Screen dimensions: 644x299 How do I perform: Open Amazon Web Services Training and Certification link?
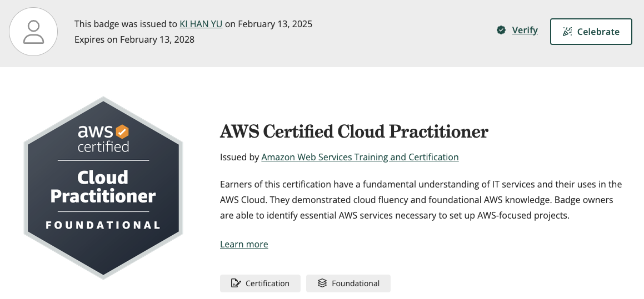[360, 157]
